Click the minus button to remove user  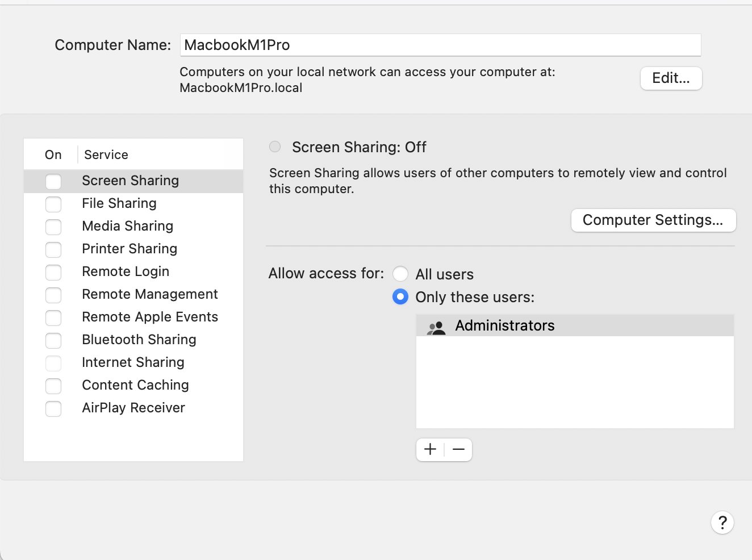(458, 449)
